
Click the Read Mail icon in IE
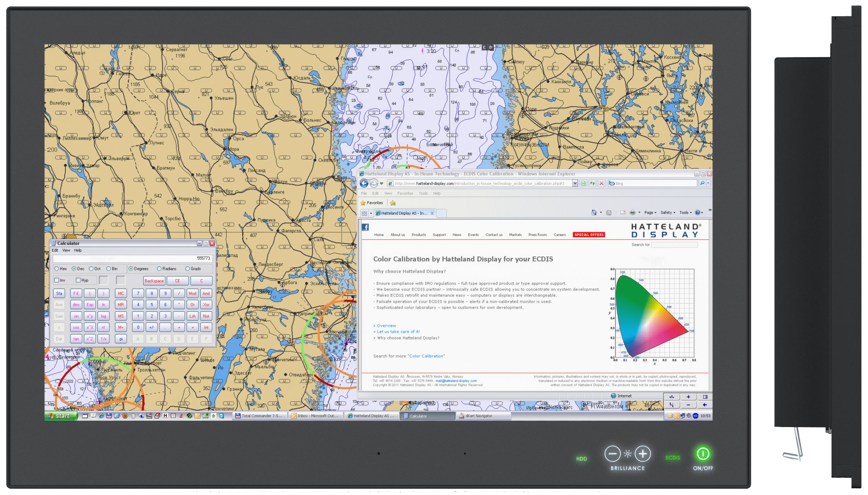[x=623, y=213]
